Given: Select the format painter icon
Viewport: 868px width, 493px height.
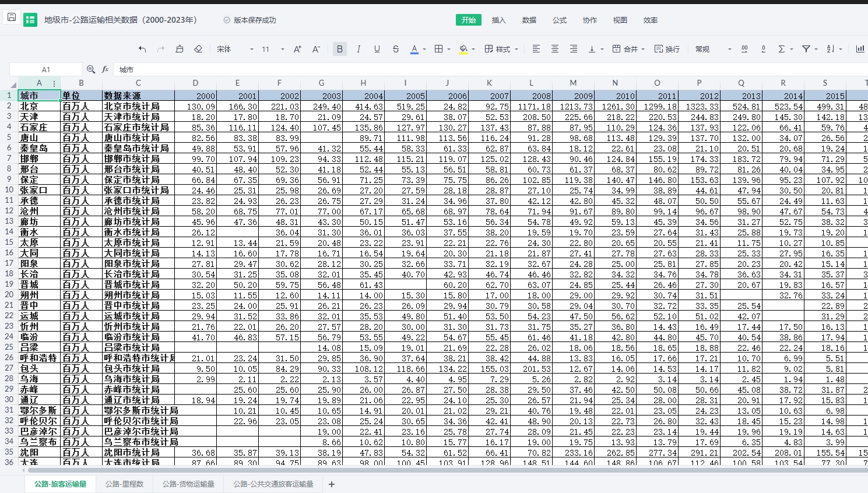Looking at the screenshot, I should [x=180, y=49].
